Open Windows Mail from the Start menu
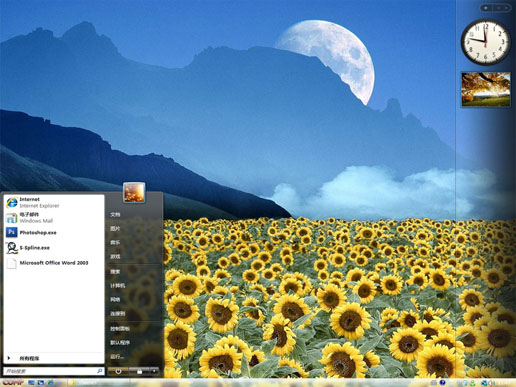The image size is (516, 387). (53, 217)
